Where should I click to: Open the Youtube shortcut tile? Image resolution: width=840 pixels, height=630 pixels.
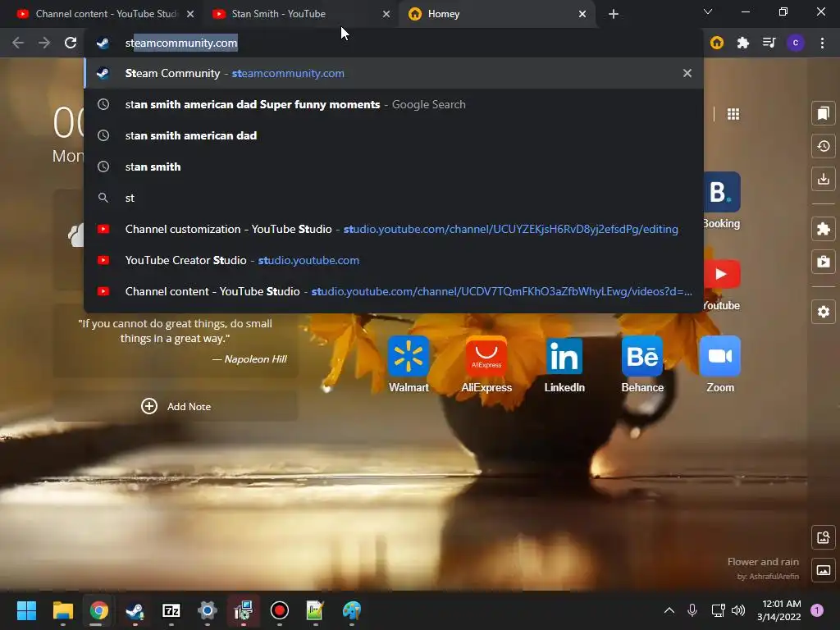722,284
